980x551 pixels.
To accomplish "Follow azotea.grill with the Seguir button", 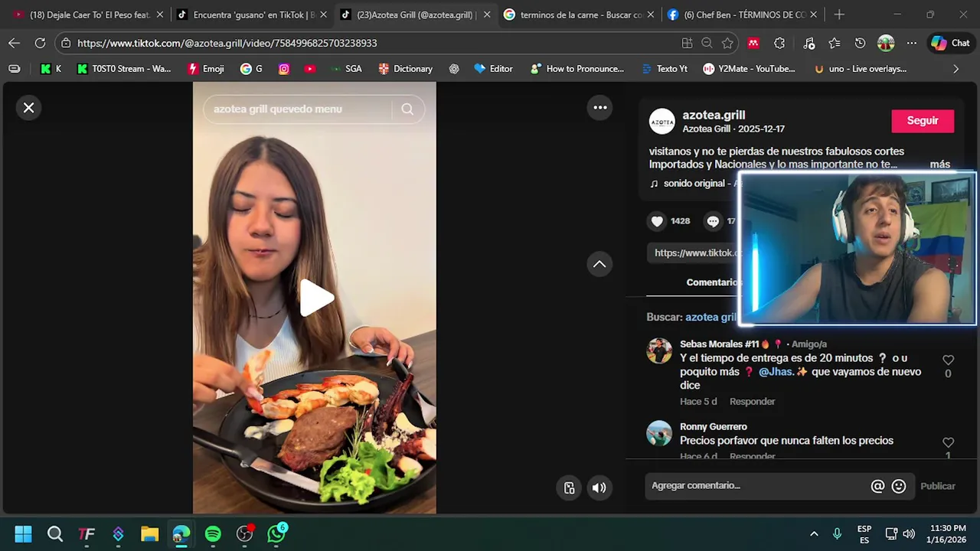I will tap(923, 121).
